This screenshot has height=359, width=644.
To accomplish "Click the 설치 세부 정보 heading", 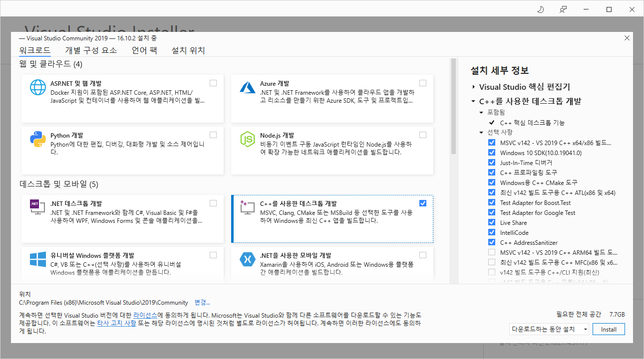I will click(500, 71).
